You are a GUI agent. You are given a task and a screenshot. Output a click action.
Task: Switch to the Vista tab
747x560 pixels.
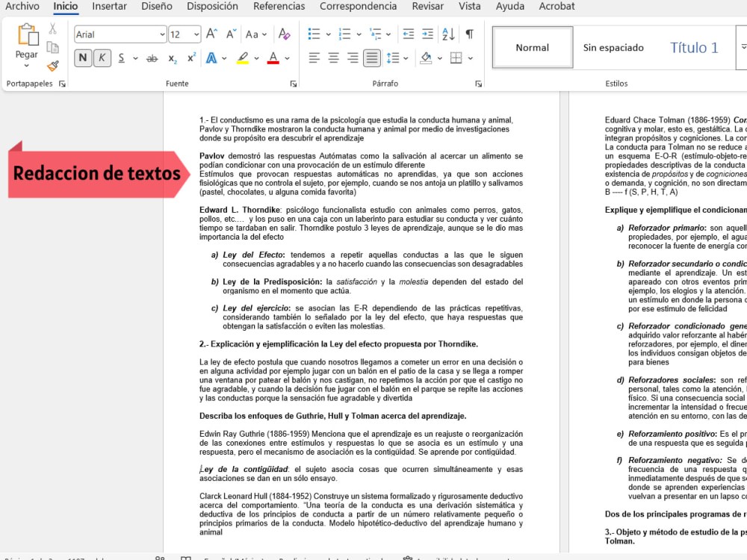(x=469, y=6)
